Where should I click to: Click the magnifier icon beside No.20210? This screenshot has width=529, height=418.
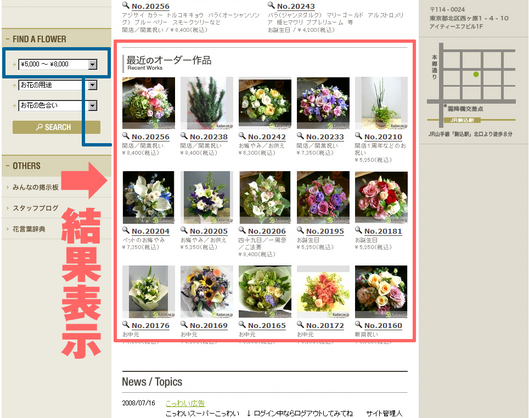click(x=358, y=136)
